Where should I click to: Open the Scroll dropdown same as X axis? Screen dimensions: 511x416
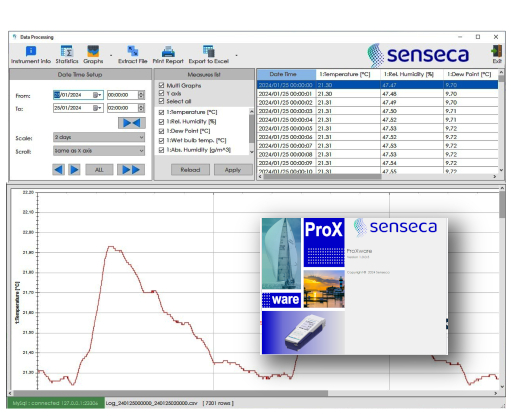(x=99, y=151)
